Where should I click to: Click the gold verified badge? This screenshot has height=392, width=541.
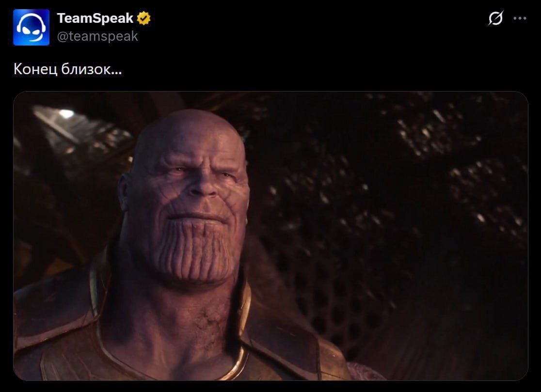[x=143, y=18]
